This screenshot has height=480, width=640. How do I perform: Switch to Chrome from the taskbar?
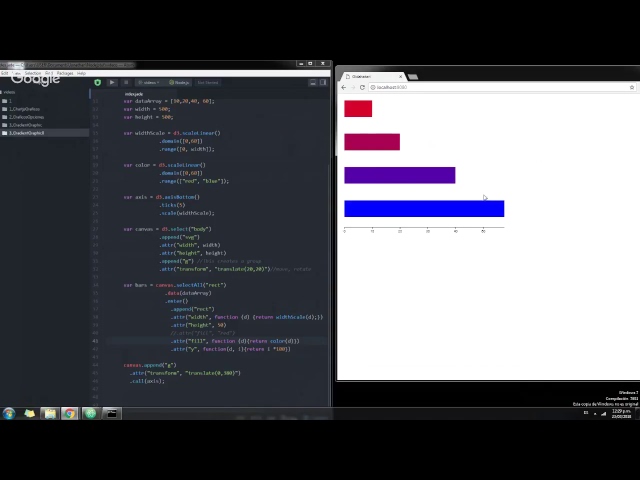70,413
